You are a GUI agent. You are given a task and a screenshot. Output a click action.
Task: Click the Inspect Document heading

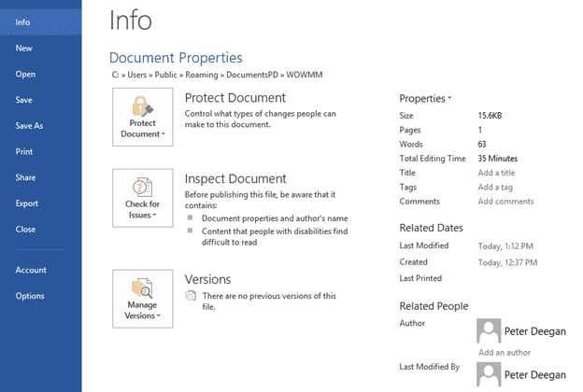[x=235, y=179]
